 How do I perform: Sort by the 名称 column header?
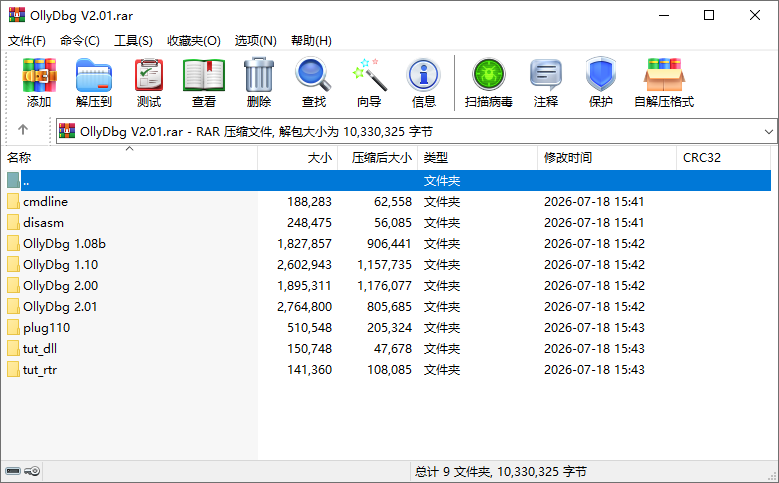[x=129, y=158]
